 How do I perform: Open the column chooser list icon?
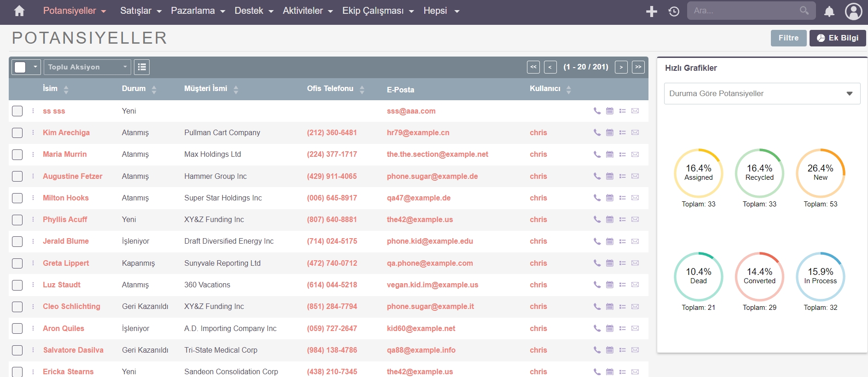click(142, 67)
